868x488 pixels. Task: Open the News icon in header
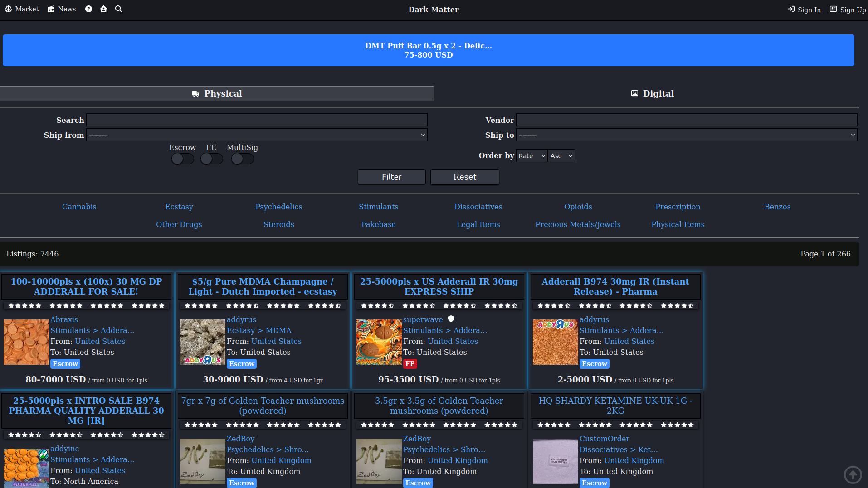(51, 9)
